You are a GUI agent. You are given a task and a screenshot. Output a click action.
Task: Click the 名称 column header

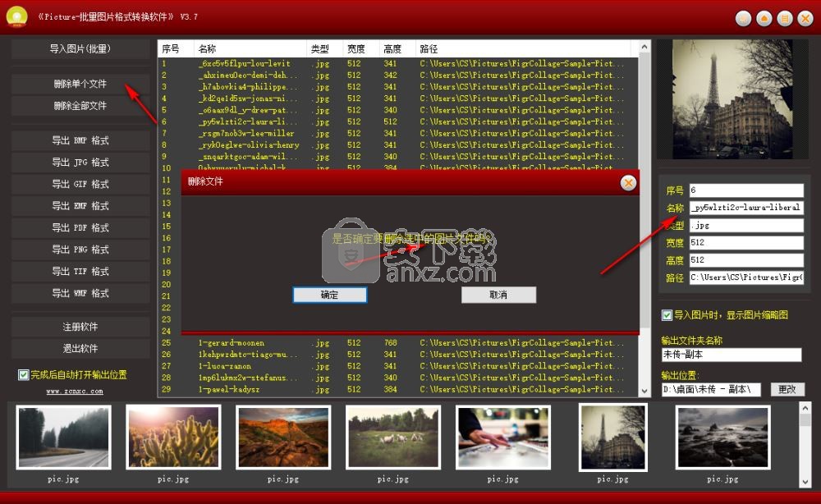[x=250, y=48]
